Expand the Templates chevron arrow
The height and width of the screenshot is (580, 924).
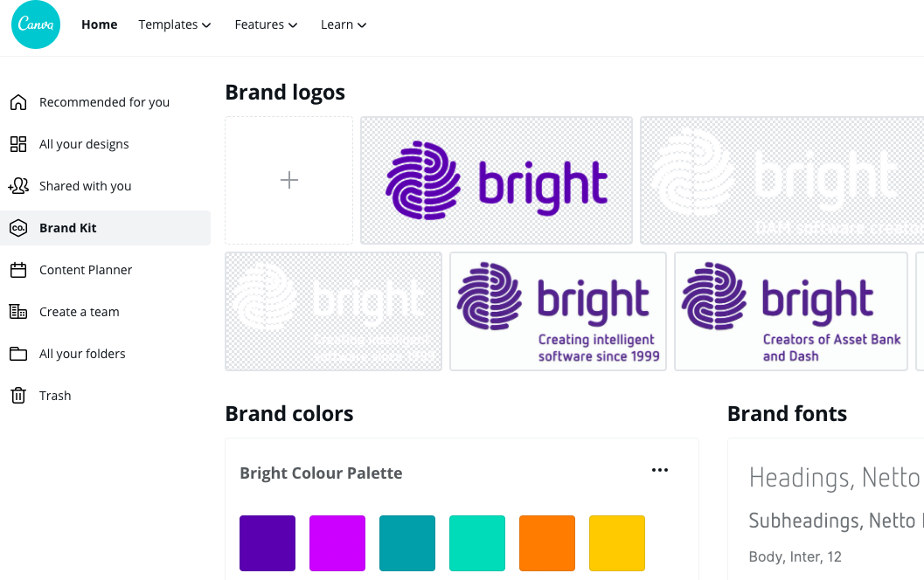click(x=206, y=25)
